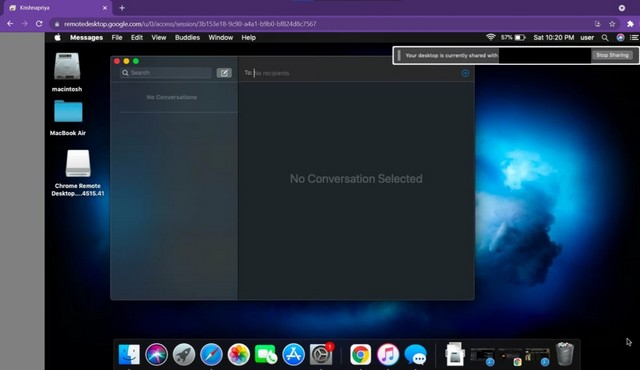Click the Stop Sharing button
This screenshot has height=370, width=640.
[x=612, y=55]
